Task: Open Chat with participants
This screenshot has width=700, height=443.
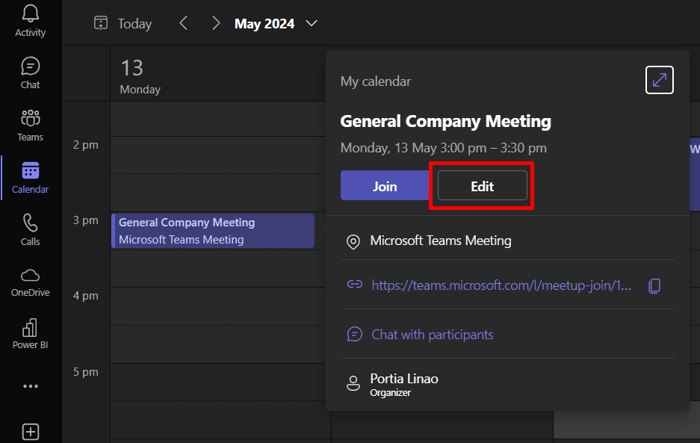Action: [x=432, y=334]
